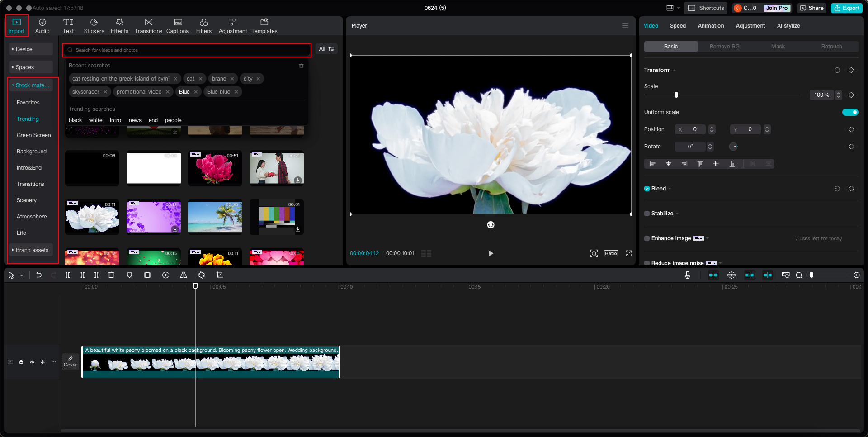Click the mirror flip tool icon
The image size is (868, 437).
[184, 275]
